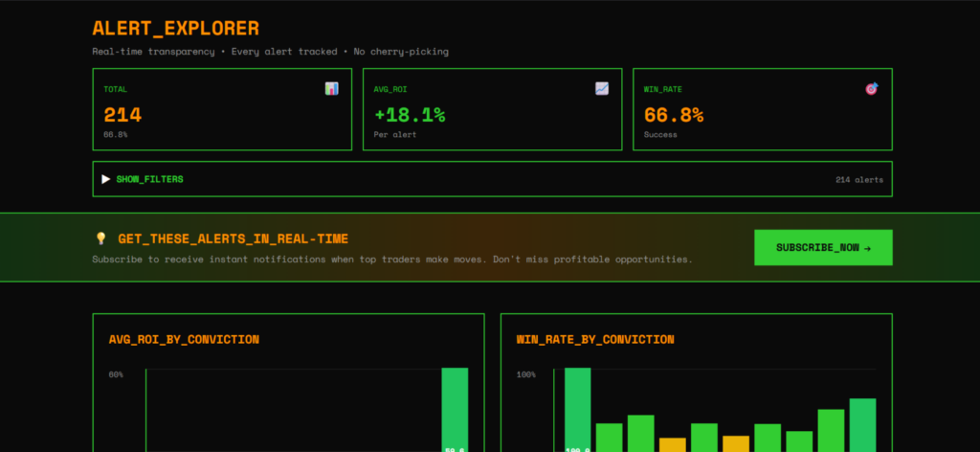Click the 60% axis label in ROI chart
This screenshot has height=452, width=980.
pos(116,374)
